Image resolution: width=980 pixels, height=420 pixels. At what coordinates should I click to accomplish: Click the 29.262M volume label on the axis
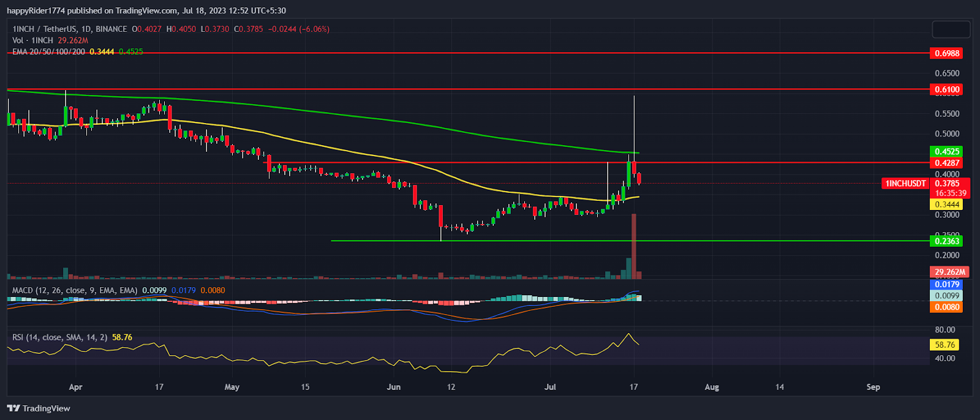(x=949, y=272)
